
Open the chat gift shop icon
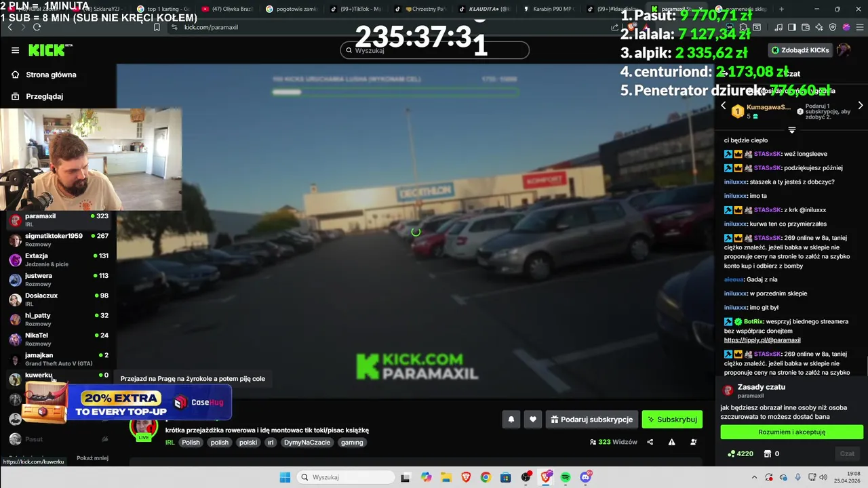(768, 454)
